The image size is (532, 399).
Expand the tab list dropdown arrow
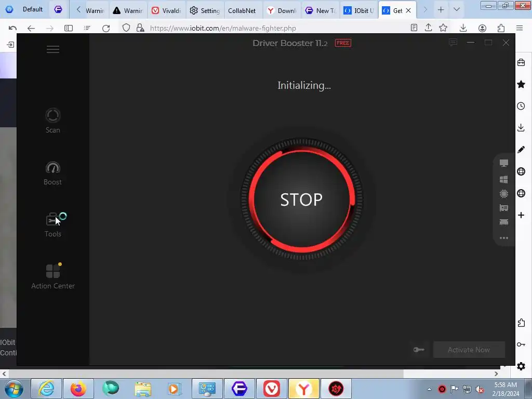point(457,9)
